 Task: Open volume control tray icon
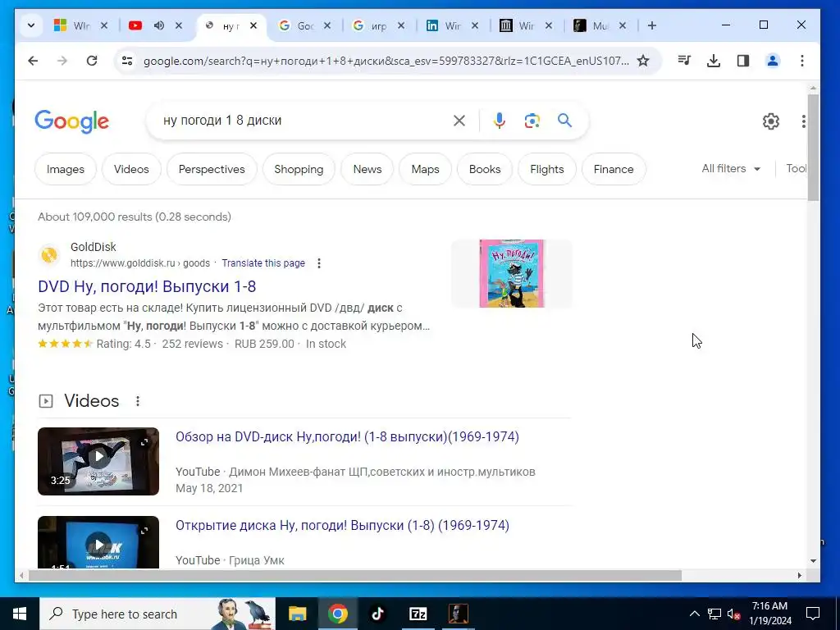733,614
